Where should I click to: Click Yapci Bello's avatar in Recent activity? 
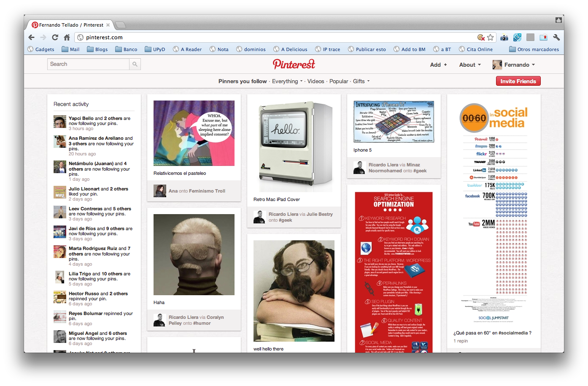60,122
